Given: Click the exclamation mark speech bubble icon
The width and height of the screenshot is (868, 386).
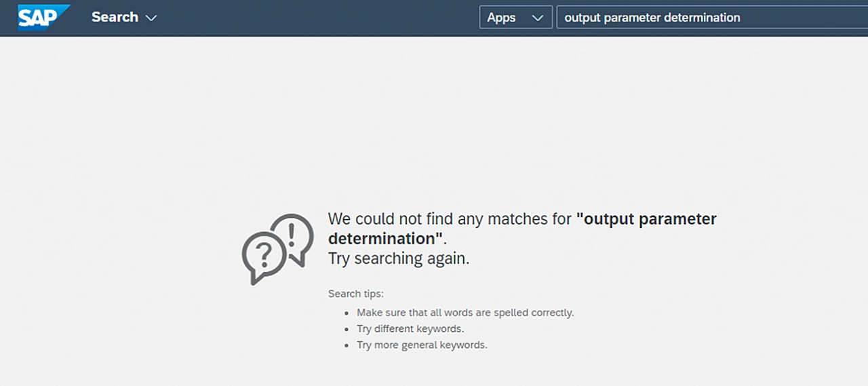Looking at the screenshot, I should [x=293, y=238].
